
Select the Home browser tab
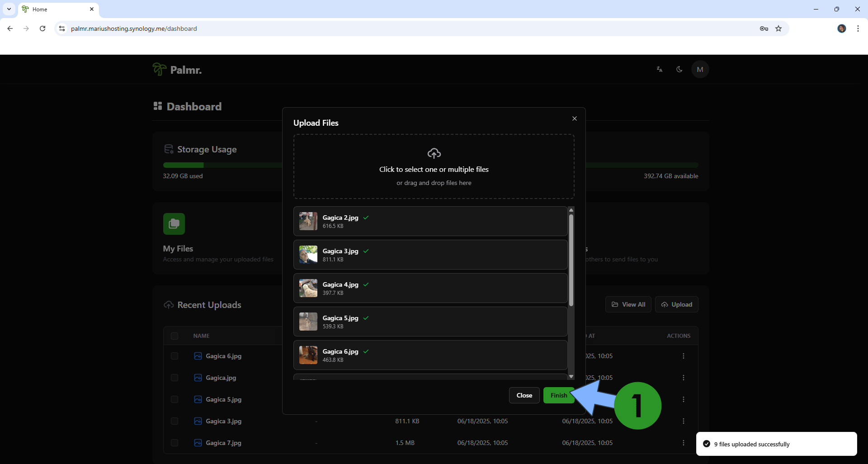pyautogui.click(x=58, y=9)
